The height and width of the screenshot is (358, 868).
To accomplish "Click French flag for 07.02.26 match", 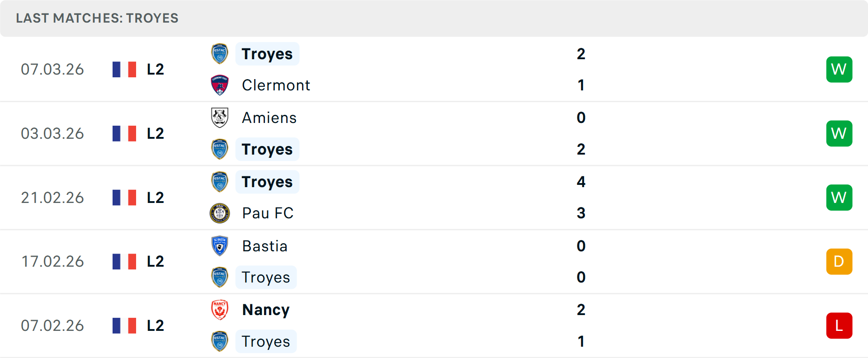I will 124,325.
